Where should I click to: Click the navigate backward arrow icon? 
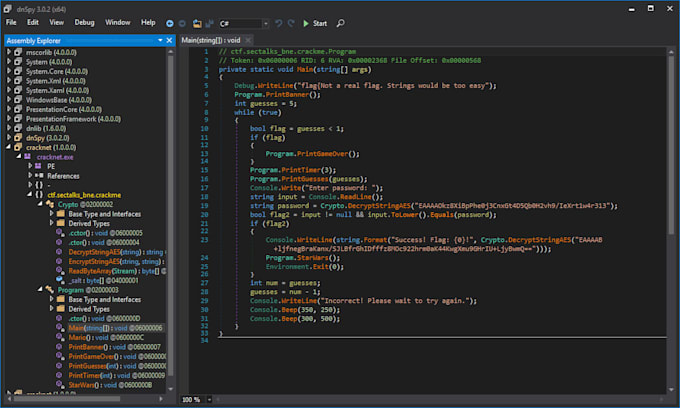pos(170,23)
